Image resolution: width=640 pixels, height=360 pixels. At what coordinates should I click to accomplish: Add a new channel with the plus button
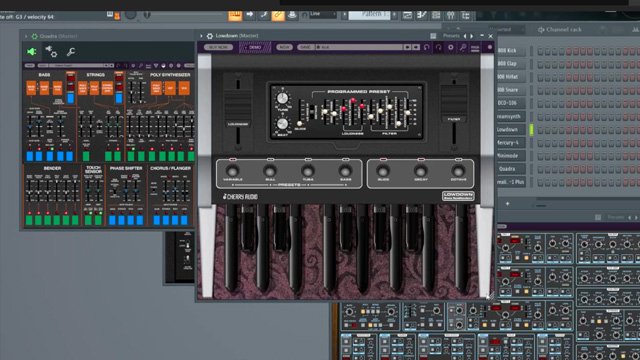507,203
